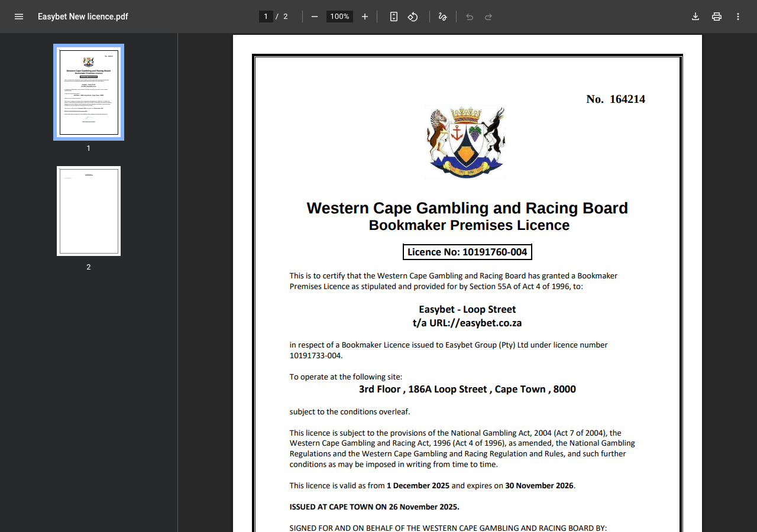This screenshot has height=532, width=757.
Task: Click the heading Western Cape Gambling and Racing Board
Action: (467, 208)
